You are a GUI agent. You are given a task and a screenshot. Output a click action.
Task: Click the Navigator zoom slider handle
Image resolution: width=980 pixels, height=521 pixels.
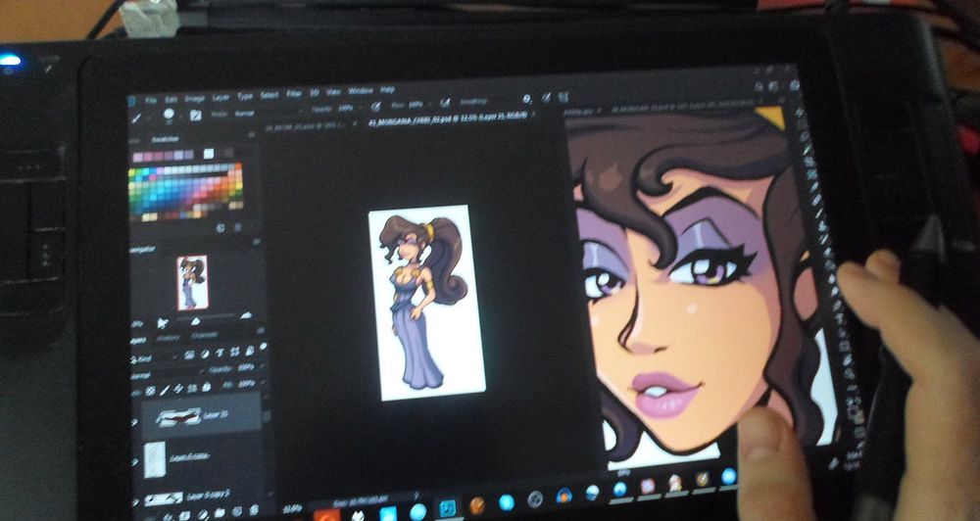click(x=196, y=321)
